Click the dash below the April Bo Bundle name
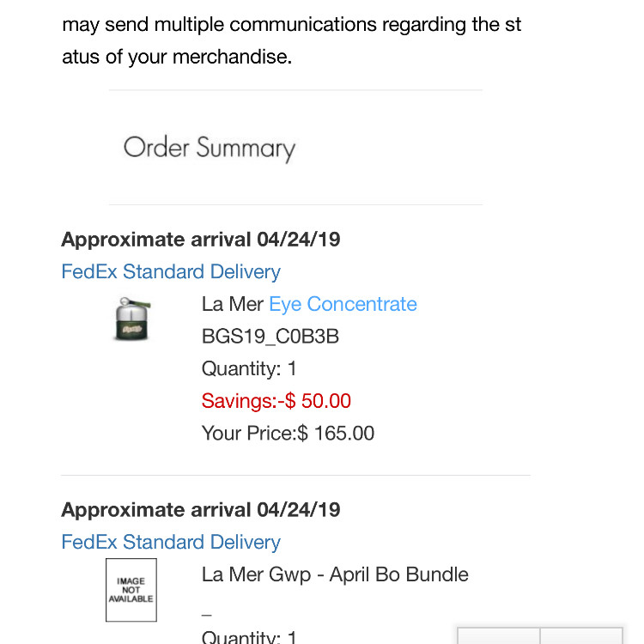 pyautogui.click(x=207, y=615)
